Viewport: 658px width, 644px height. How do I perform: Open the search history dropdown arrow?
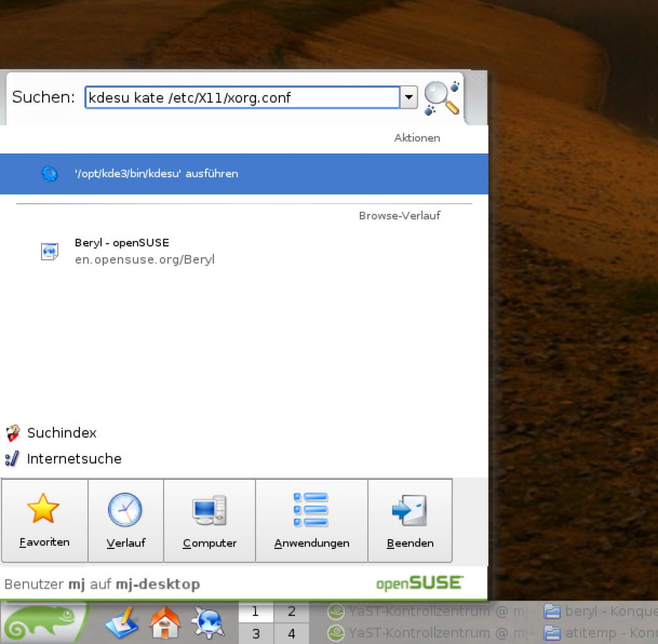pyautogui.click(x=409, y=97)
